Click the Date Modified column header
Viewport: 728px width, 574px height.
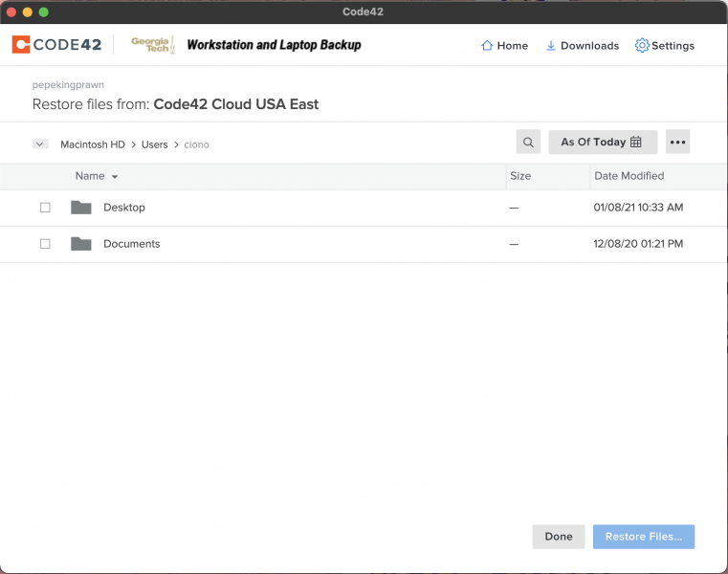tap(629, 176)
